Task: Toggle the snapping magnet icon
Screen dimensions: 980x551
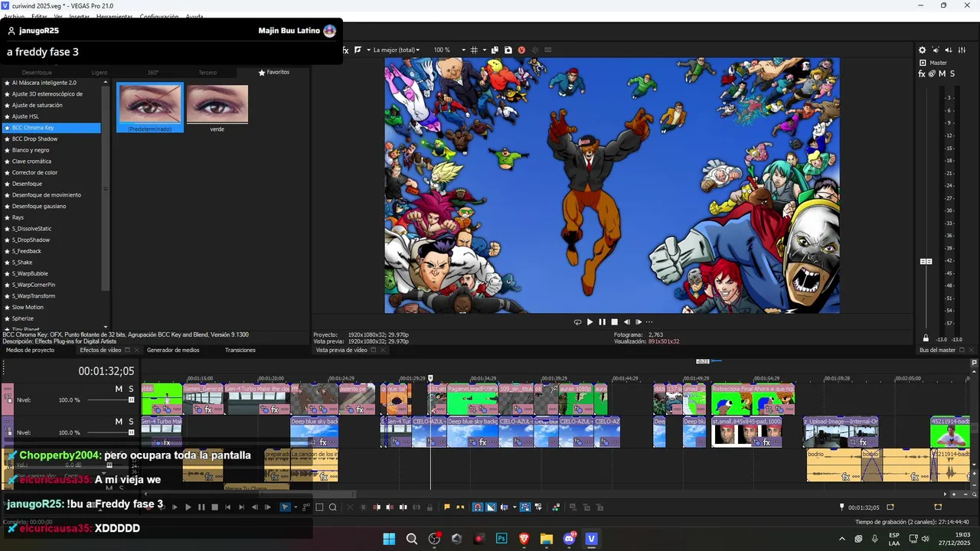Action: (478, 507)
